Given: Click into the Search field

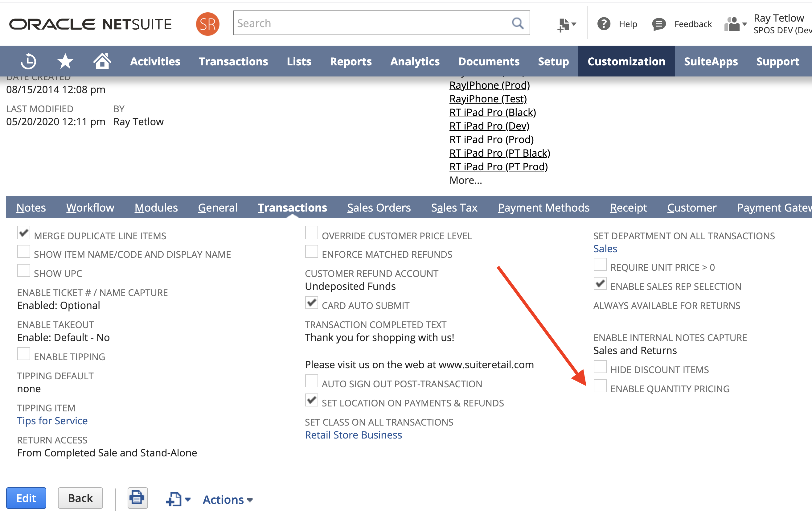Looking at the screenshot, I should coord(371,23).
